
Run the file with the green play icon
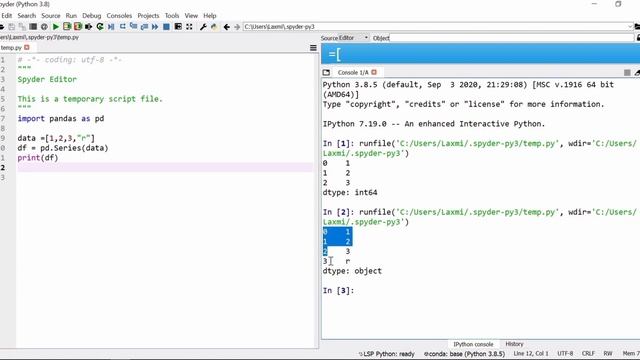tap(56, 27)
